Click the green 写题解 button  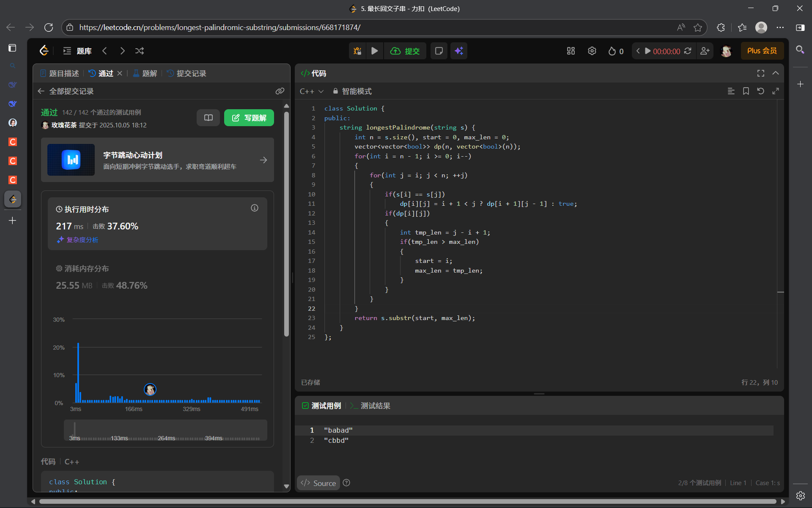(x=249, y=118)
